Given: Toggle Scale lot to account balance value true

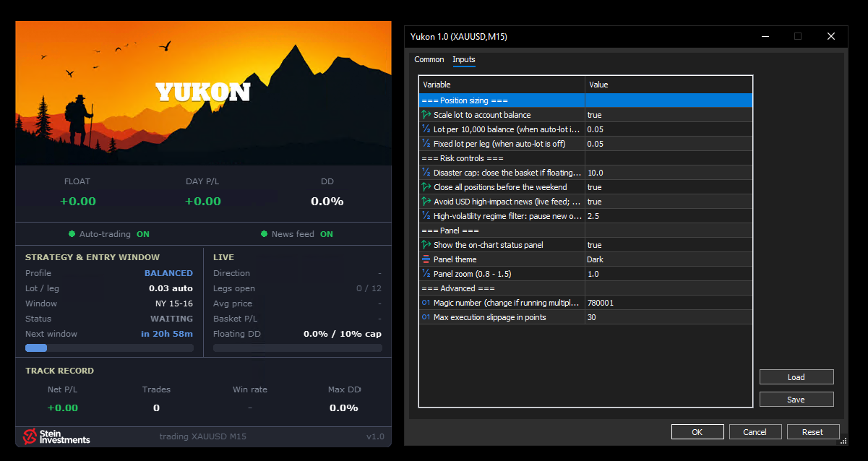Looking at the screenshot, I should pos(669,115).
